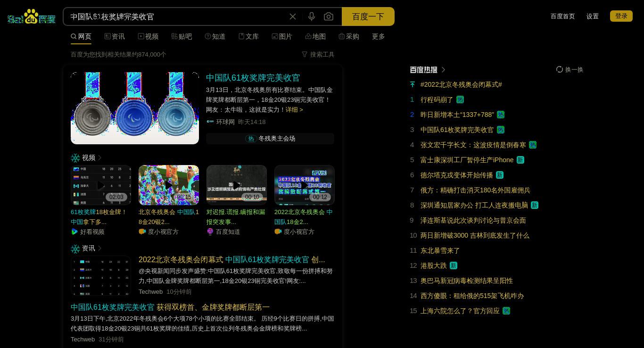Click the 好看视频 source icon

pyautogui.click(x=74, y=232)
